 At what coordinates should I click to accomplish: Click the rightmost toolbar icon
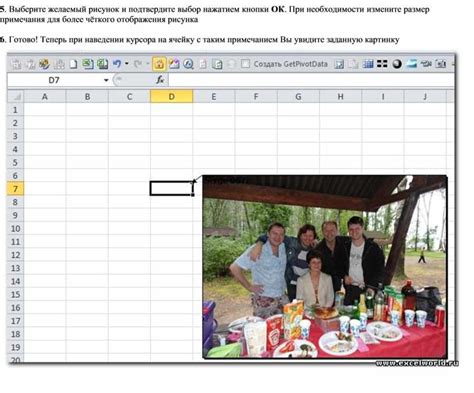[441, 64]
